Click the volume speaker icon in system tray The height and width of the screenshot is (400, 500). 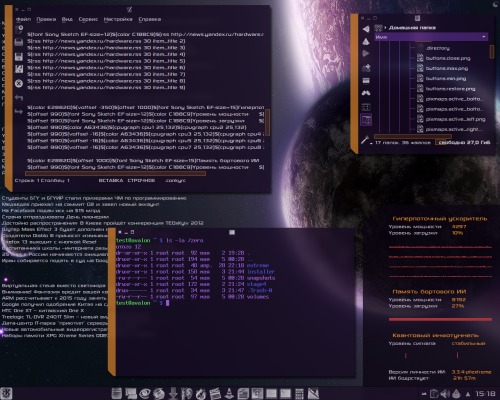pos(445,394)
